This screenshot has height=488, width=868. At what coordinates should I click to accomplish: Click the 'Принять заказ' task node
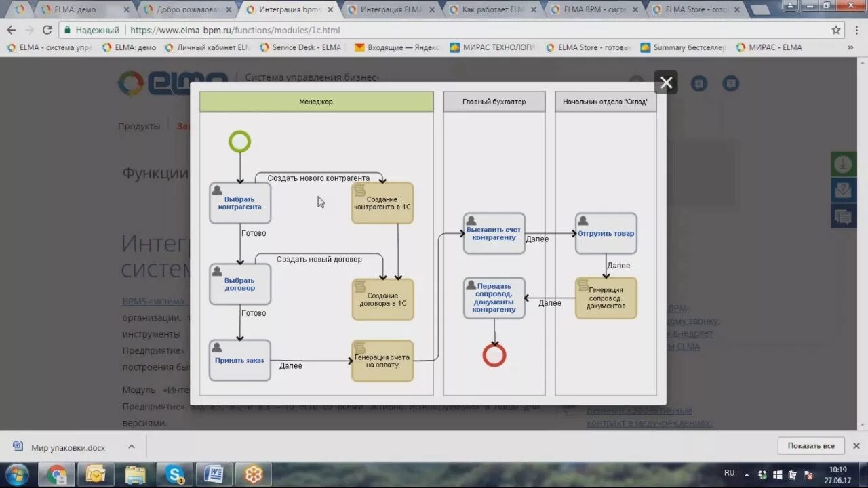point(240,360)
